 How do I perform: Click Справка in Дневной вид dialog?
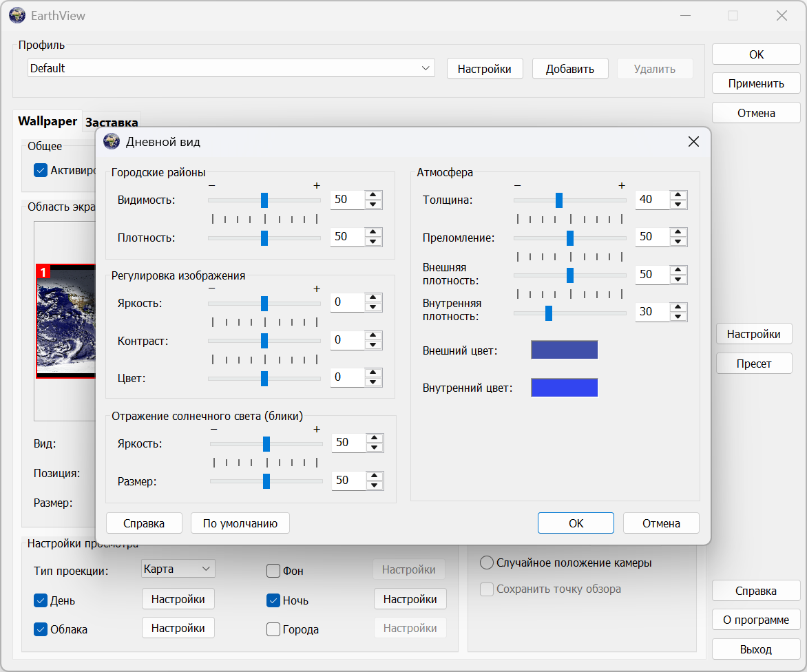tap(144, 523)
